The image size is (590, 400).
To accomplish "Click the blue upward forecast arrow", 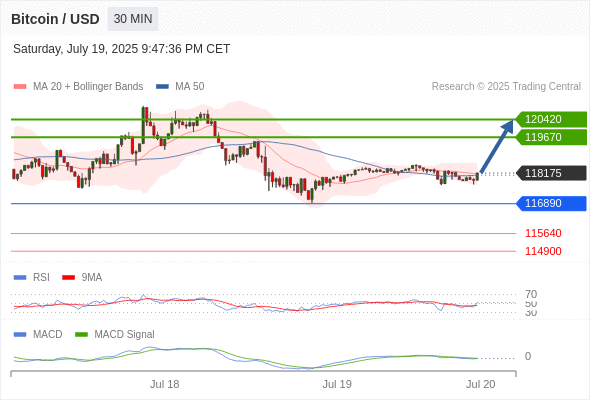I will tap(497, 146).
